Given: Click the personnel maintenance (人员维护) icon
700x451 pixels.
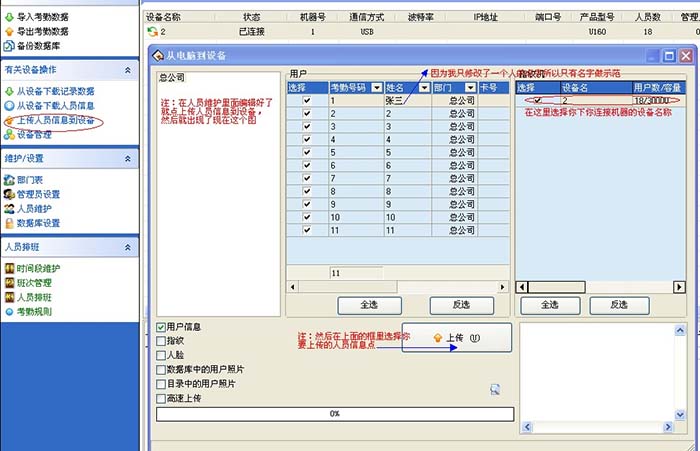Looking at the screenshot, I should click(x=9, y=209).
